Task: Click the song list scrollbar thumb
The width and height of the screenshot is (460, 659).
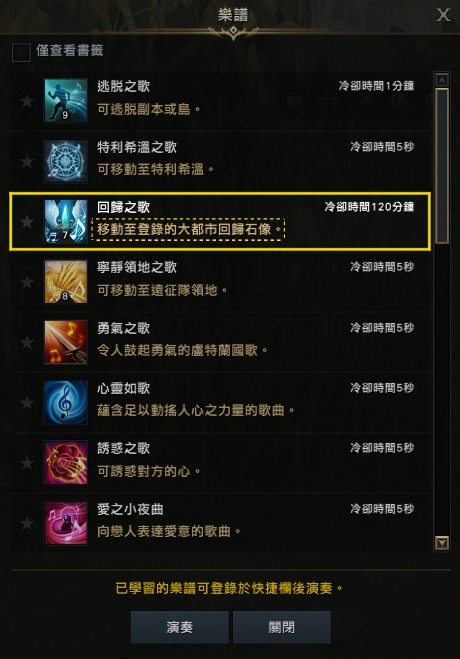Action: pyautogui.click(x=442, y=166)
